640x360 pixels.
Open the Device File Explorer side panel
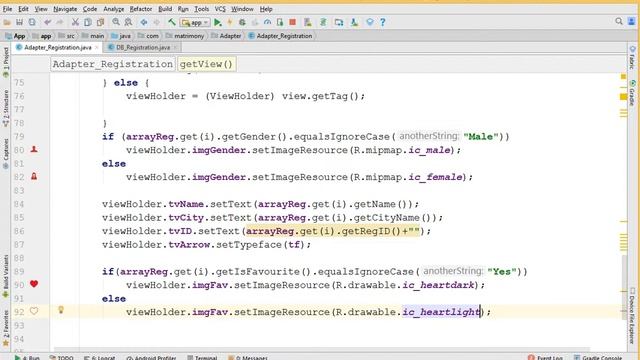point(632,315)
